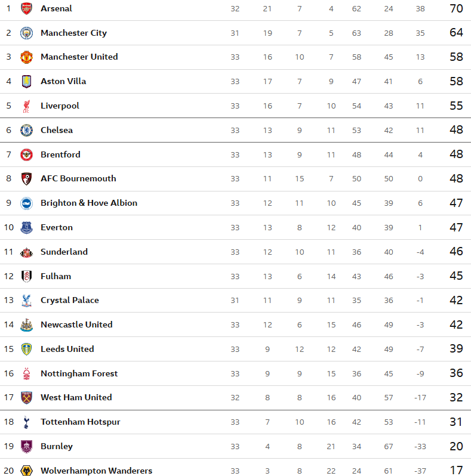Screen dimensions: 471x476
Task: Click the Manchester City crest icon
Action: [x=26, y=33]
